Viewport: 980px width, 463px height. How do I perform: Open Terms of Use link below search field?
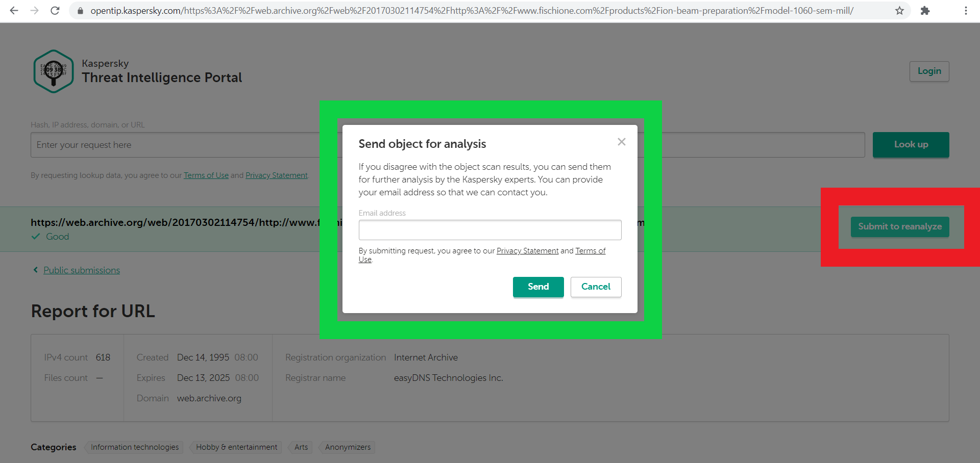coord(206,175)
